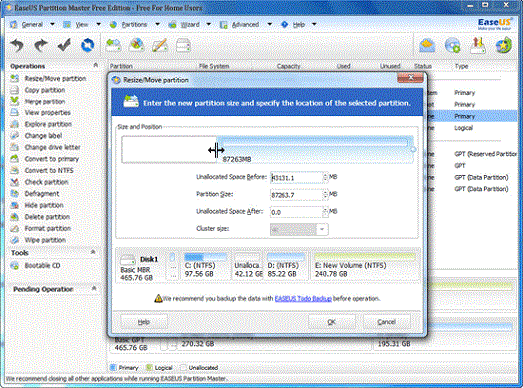Select Check partition operation
The height and width of the screenshot is (388, 523).
46,182
